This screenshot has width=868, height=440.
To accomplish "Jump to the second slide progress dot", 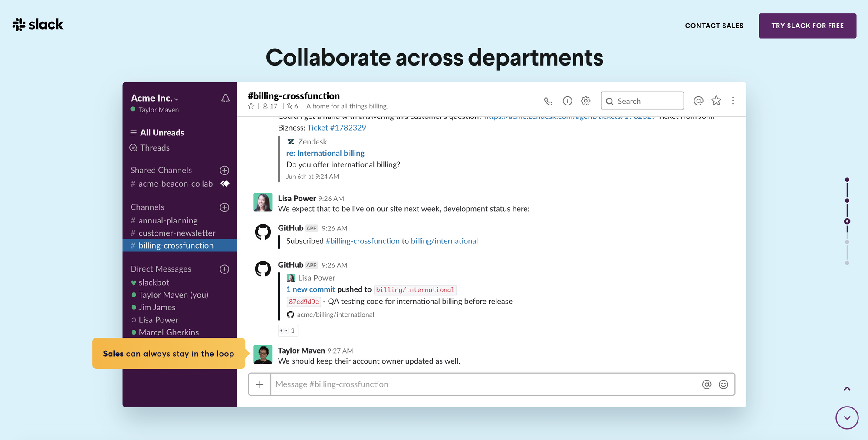I will point(847,200).
